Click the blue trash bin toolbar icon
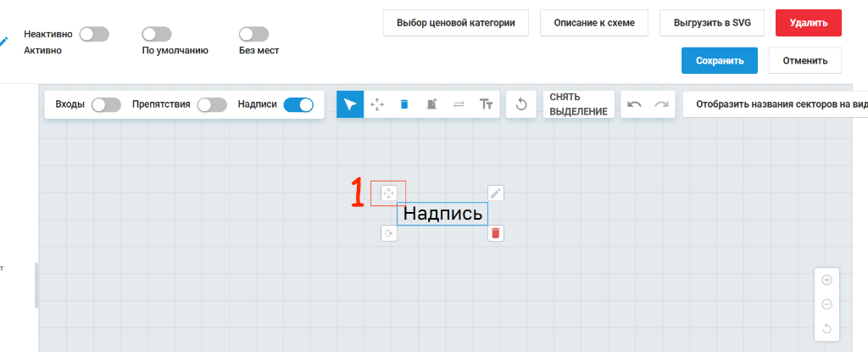The width and height of the screenshot is (868, 352). tap(404, 104)
